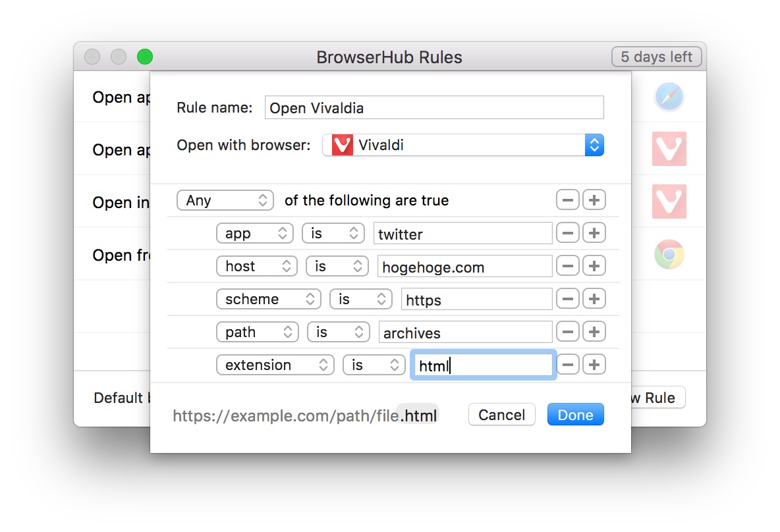Open the 'is' operator dropdown in path row

[338, 332]
